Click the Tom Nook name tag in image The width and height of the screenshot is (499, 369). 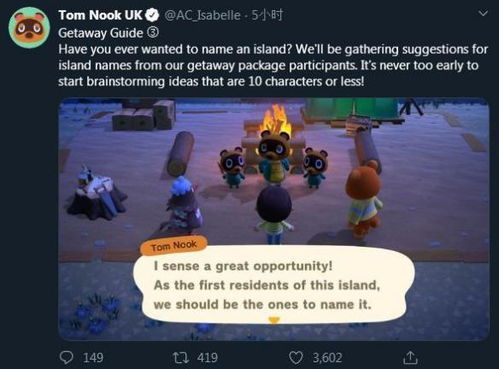[174, 246]
